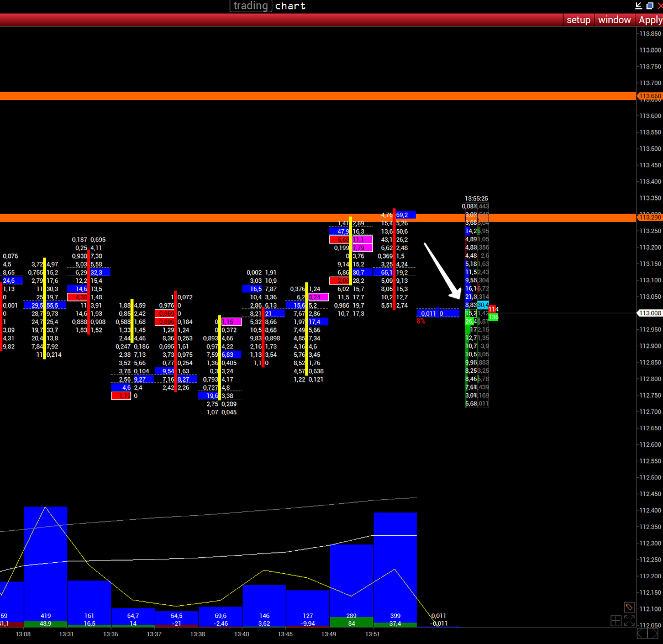Click the orange 113.660 price level band

[331, 96]
